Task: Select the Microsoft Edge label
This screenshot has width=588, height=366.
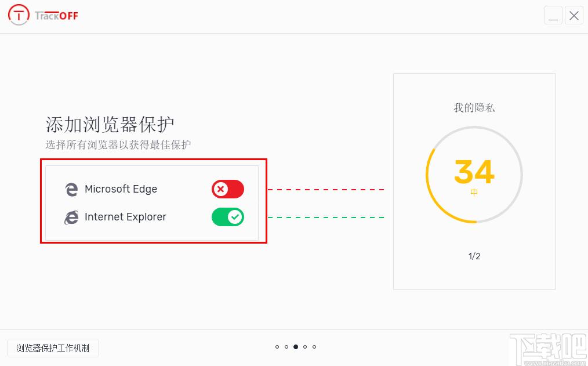Action: coord(121,189)
